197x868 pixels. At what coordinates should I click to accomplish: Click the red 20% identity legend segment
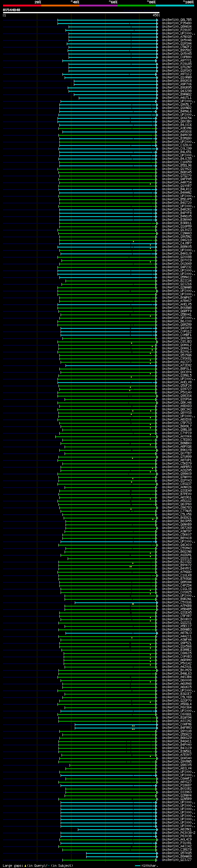point(22,6)
